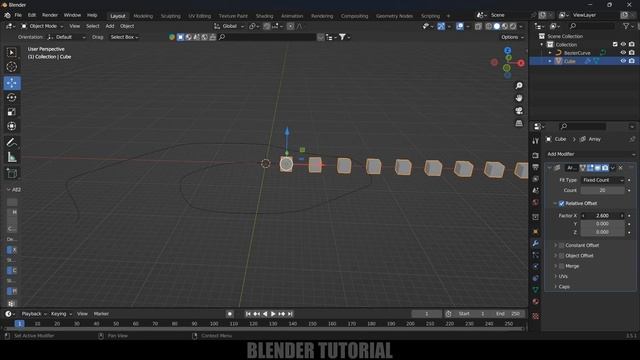Image resolution: width=640 pixels, height=360 pixels.
Task: Hide Cube in viewport with eye icon
Action: (623, 61)
